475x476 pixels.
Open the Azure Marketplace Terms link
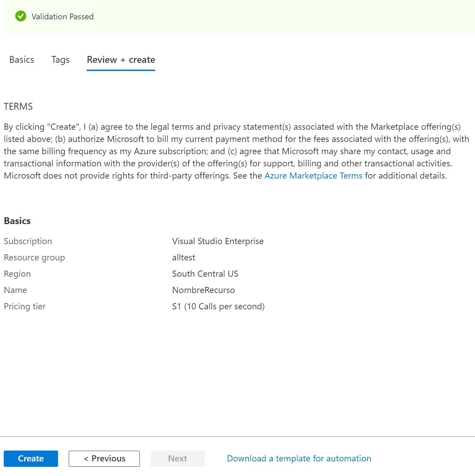[313, 176]
